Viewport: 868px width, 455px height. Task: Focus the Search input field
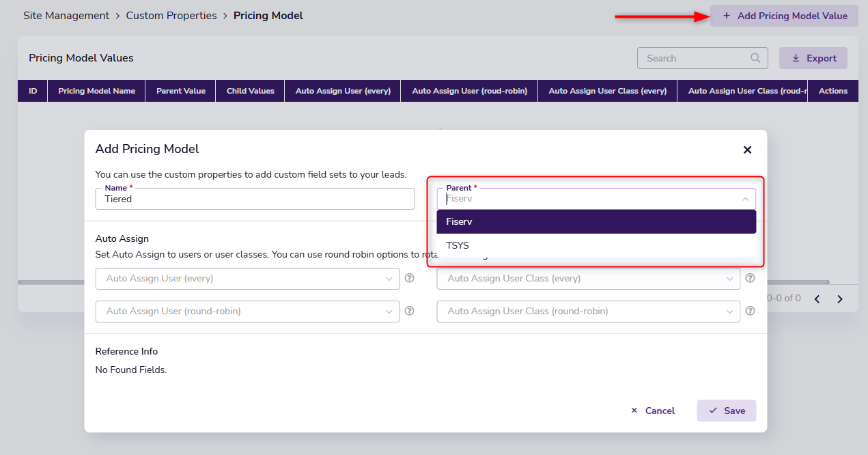(702, 58)
